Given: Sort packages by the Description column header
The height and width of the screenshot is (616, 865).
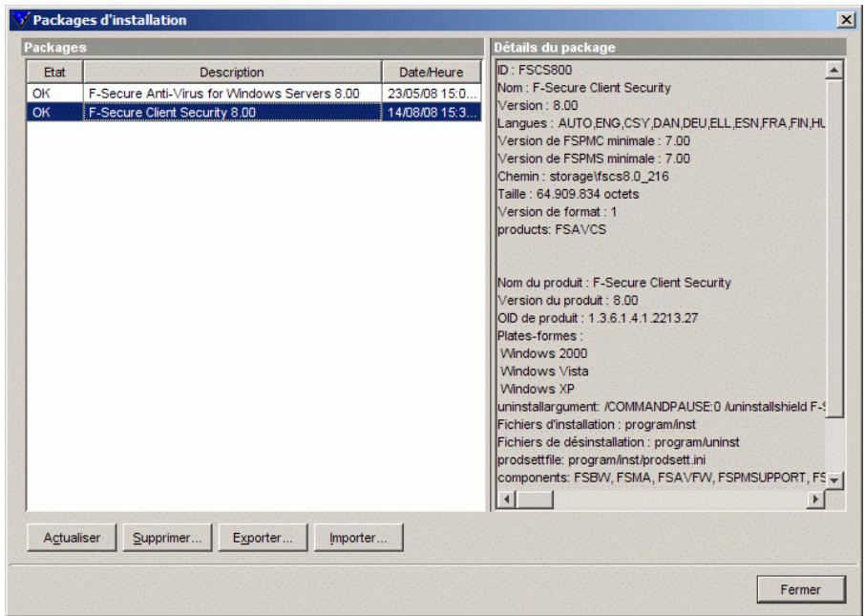Looking at the screenshot, I should tap(232, 73).
